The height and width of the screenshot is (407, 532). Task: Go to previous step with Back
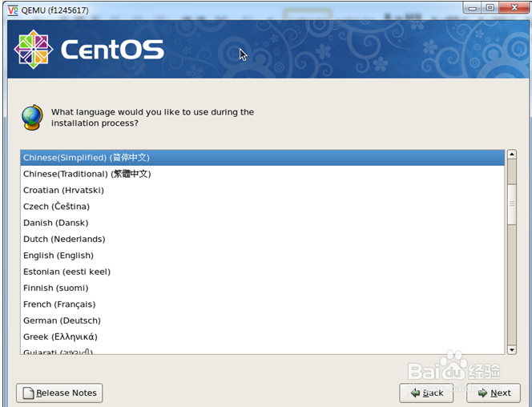click(x=426, y=393)
